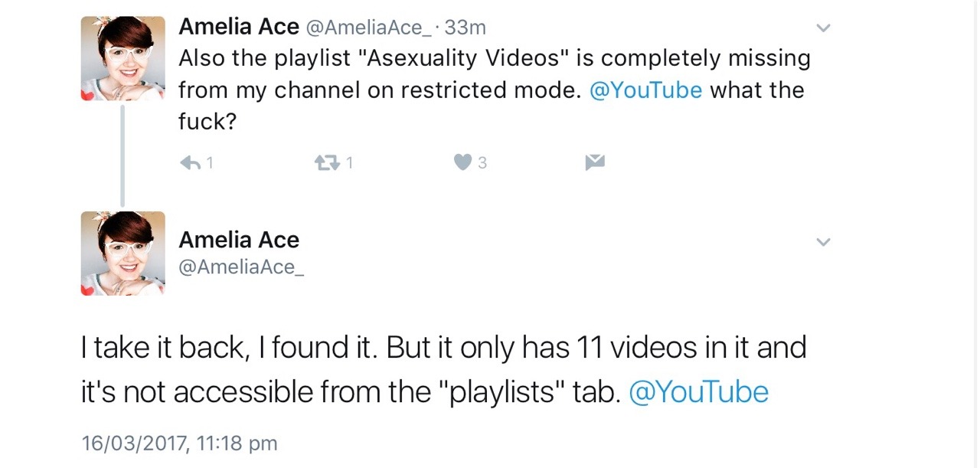The height and width of the screenshot is (468, 980).
Task: Open the profile picture on the lower tweet
Action: (123, 254)
